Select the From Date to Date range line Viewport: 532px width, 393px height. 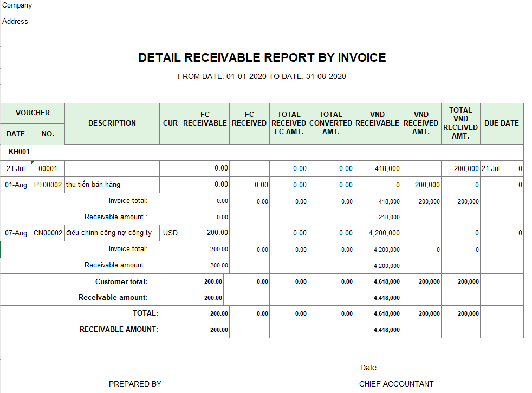262,76
